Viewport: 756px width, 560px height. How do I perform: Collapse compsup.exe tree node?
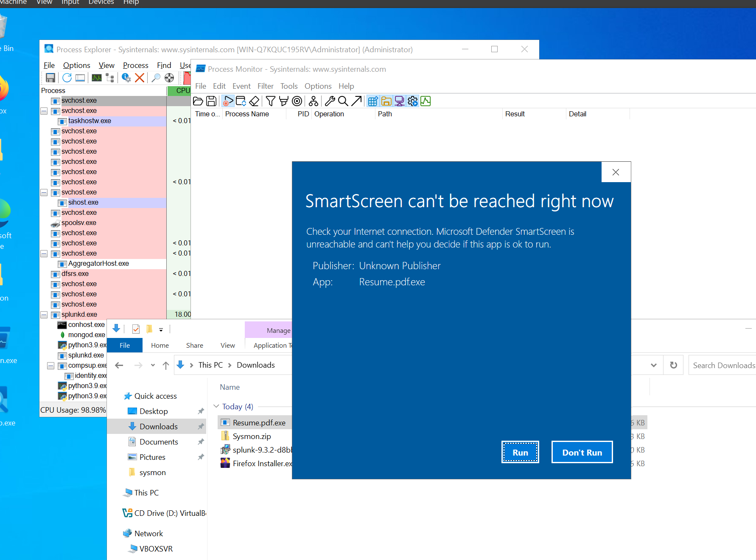tap(50, 366)
